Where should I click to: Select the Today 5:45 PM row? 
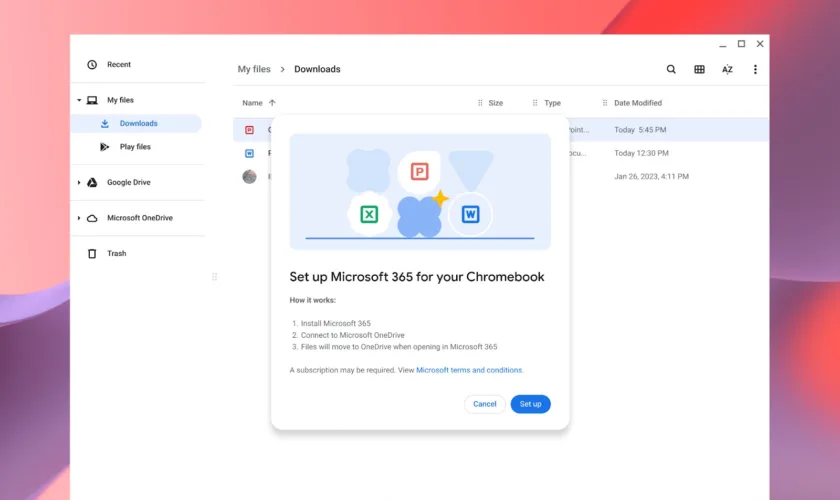[500, 130]
